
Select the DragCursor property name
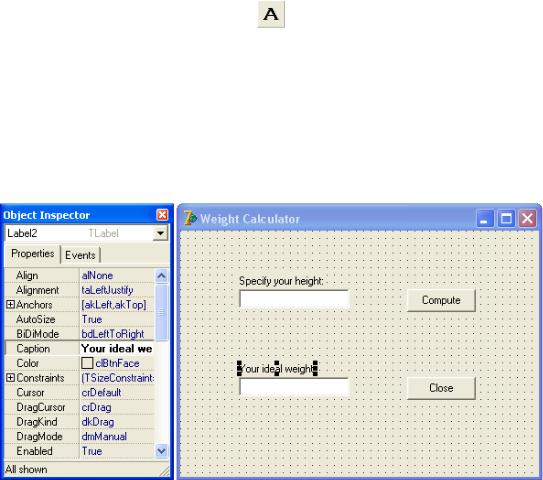point(41,407)
